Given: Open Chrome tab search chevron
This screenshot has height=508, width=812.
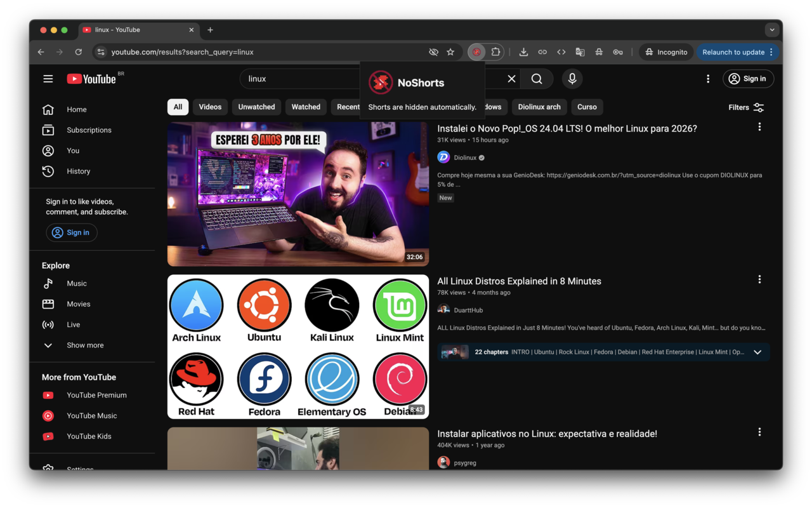Looking at the screenshot, I should (772, 30).
